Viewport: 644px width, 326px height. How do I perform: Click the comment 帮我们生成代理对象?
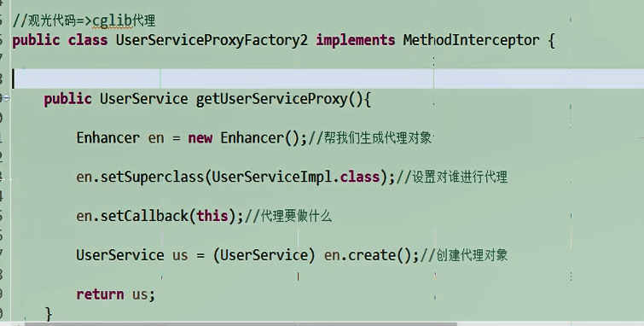[377, 137]
